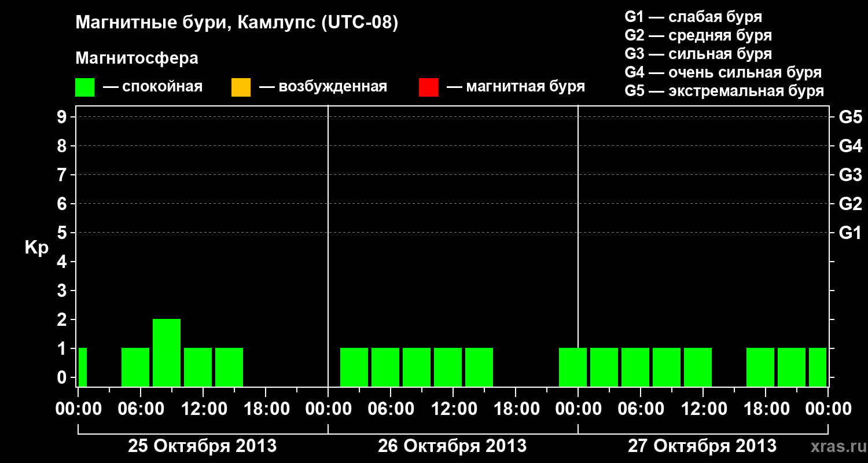Image resolution: width=868 pixels, height=463 pixels.
Task: Click the red 'магнитная буря' legend swatch
Action: 428,87
